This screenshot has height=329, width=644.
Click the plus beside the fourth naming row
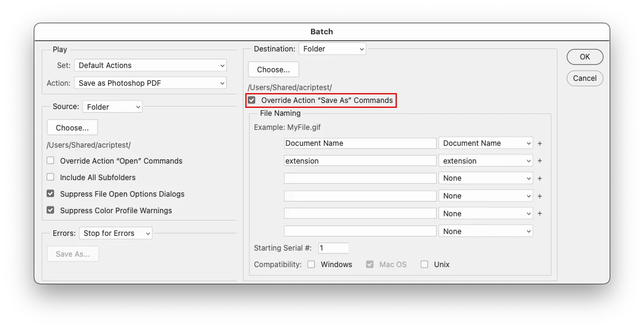click(x=540, y=196)
